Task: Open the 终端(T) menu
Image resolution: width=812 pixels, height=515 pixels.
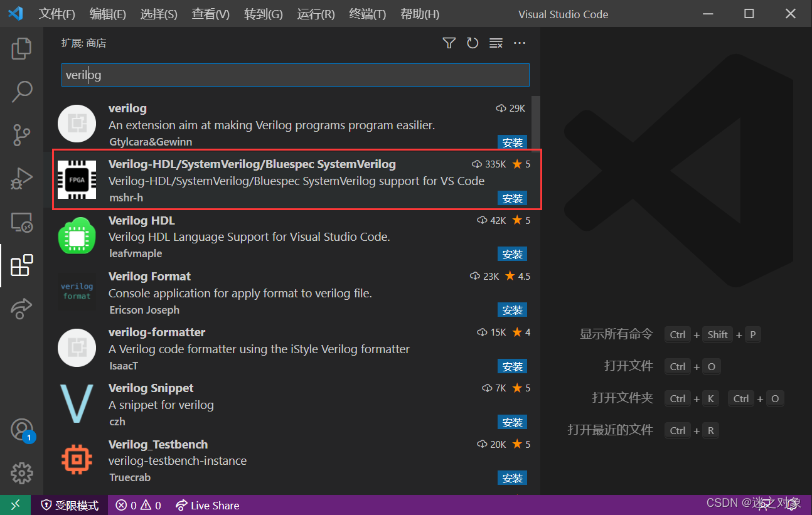Action: [367, 14]
